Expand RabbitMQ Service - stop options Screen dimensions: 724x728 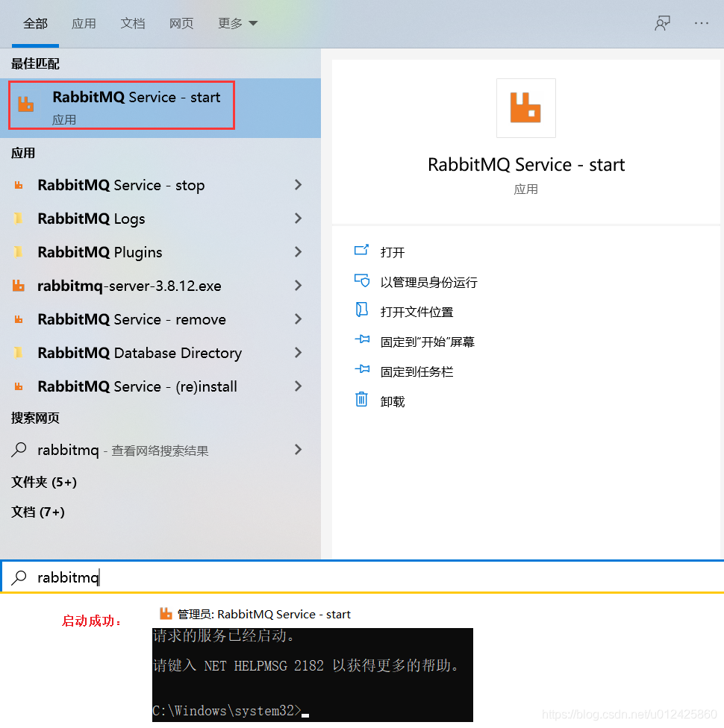tap(299, 185)
